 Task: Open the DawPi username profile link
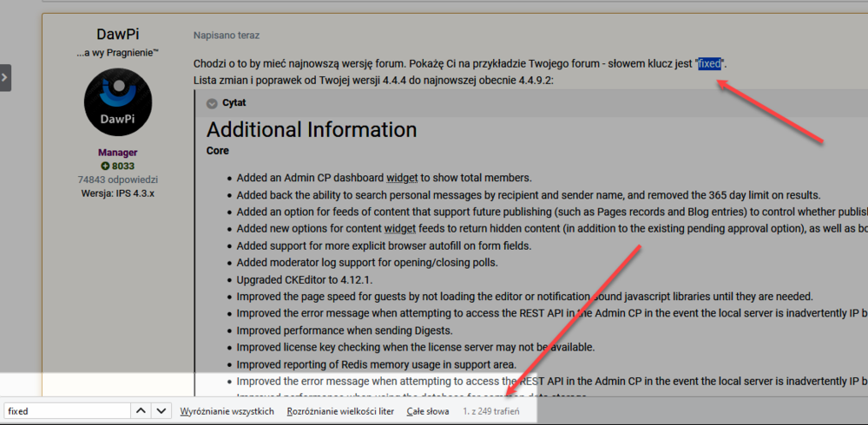[x=118, y=35]
